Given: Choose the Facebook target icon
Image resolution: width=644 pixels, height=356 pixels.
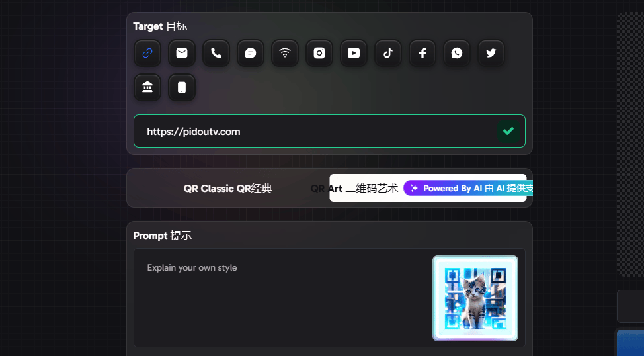Looking at the screenshot, I should click(423, 53).
